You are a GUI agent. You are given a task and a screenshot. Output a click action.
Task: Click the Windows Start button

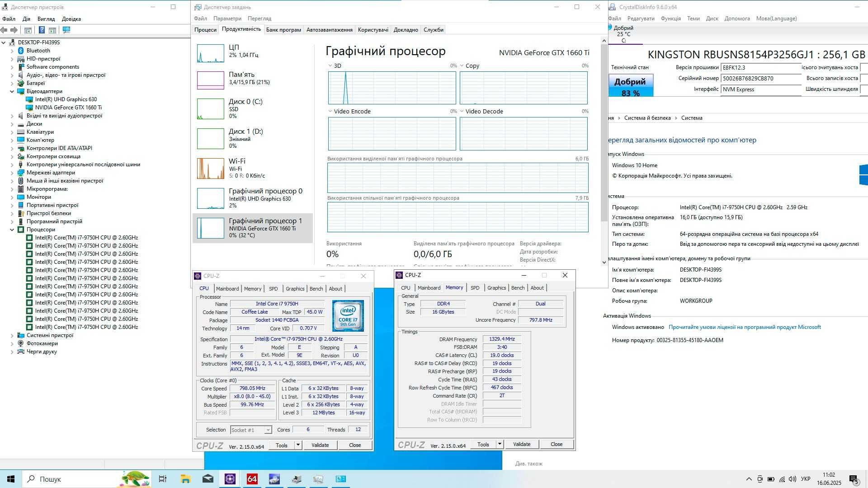coord(11,479)
